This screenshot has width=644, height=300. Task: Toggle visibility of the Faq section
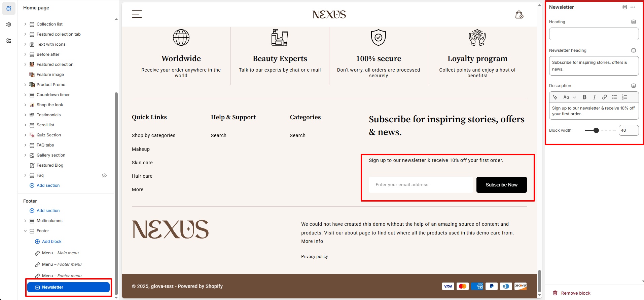[104, 175]
